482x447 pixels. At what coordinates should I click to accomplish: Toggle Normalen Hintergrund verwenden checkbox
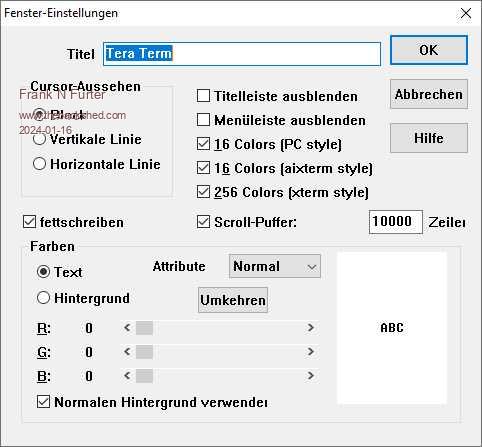pyautogui.click(x=43, y=402)
